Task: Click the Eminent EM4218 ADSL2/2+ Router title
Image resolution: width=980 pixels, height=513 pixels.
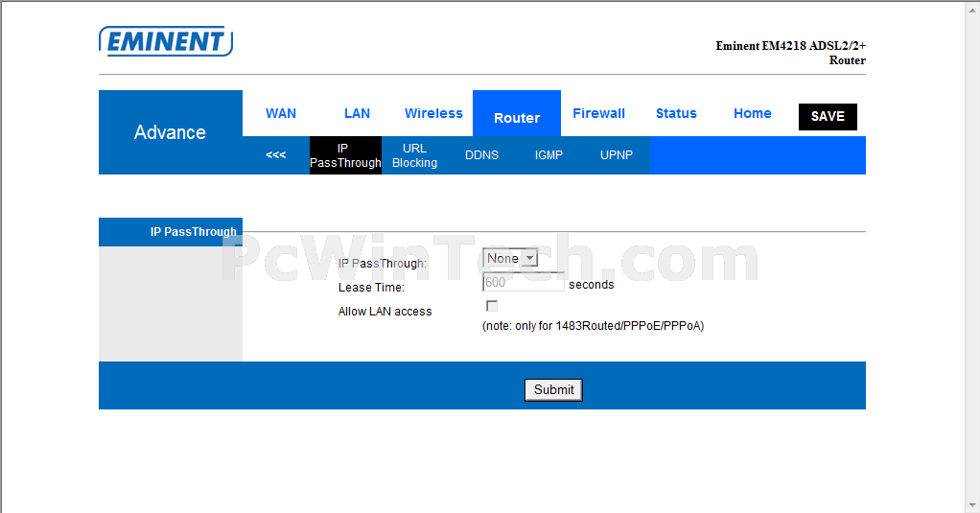Action: click(791, 53)
